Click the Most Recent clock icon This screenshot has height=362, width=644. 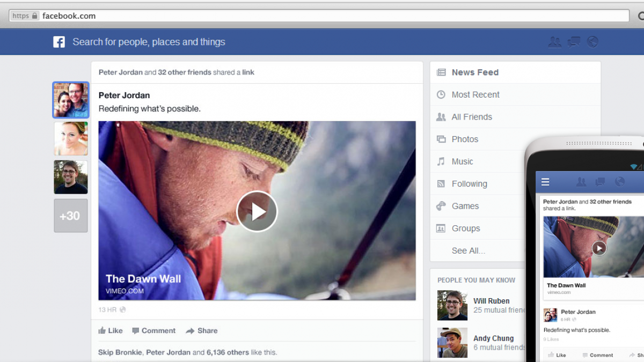pyautogui.click(x=441, y=94)
